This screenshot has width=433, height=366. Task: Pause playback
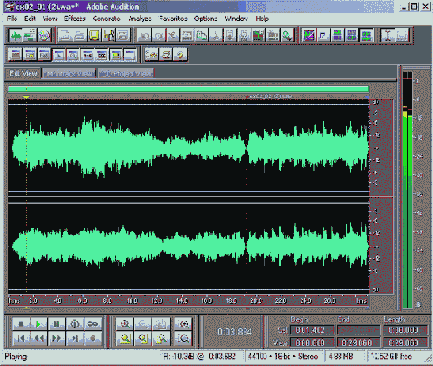56,324
